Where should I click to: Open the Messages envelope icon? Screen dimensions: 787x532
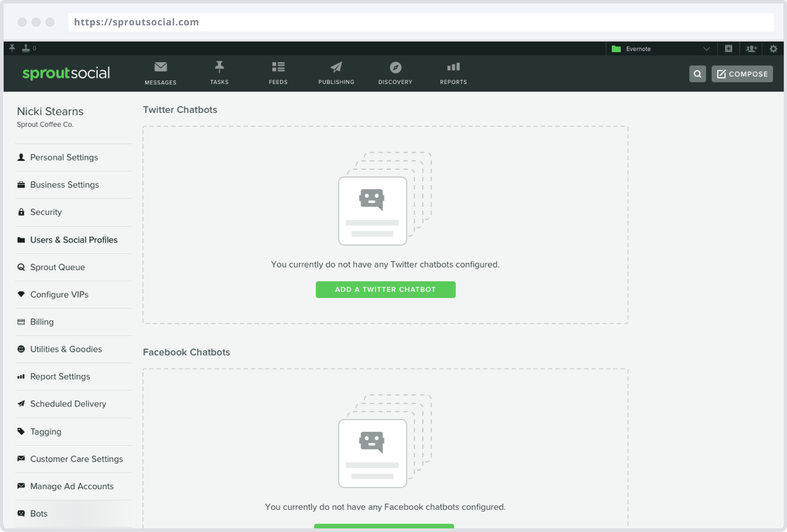(161, 67)
